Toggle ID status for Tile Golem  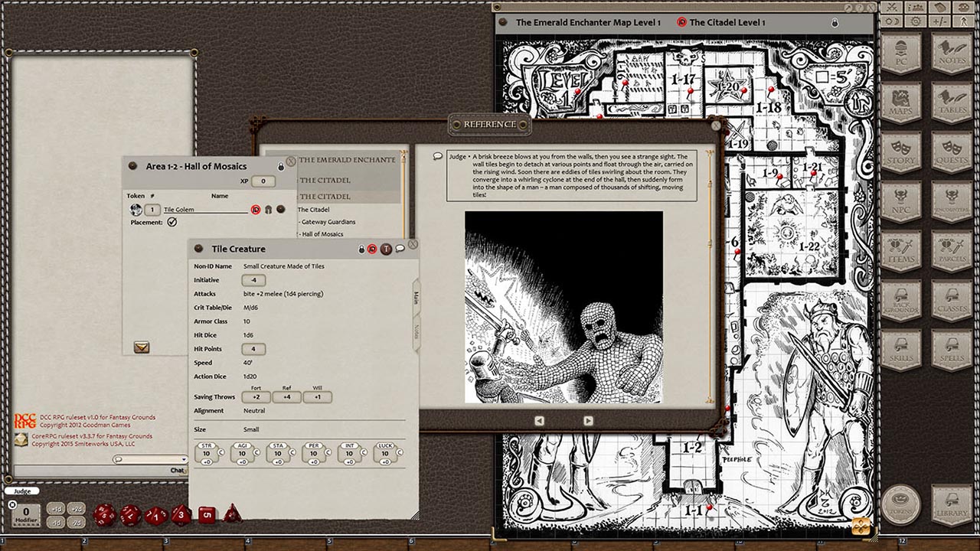[256, 209]
